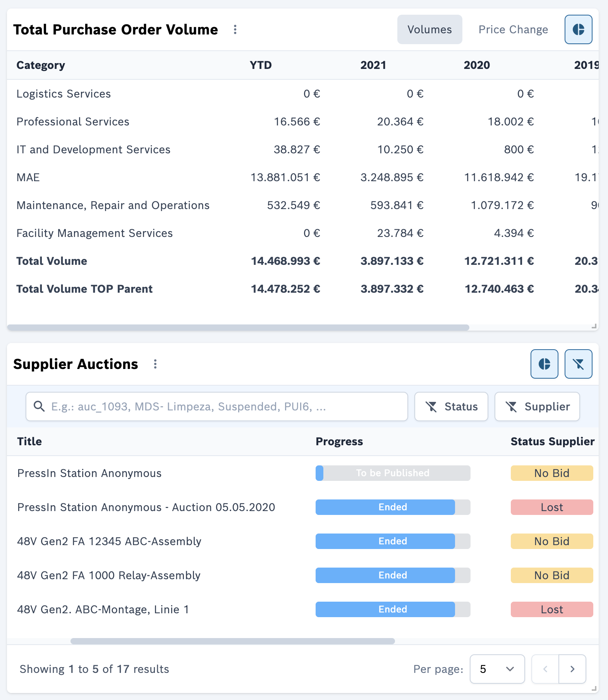Click No Bid badge for ABC-Assembly

click(x=552, y=541)
